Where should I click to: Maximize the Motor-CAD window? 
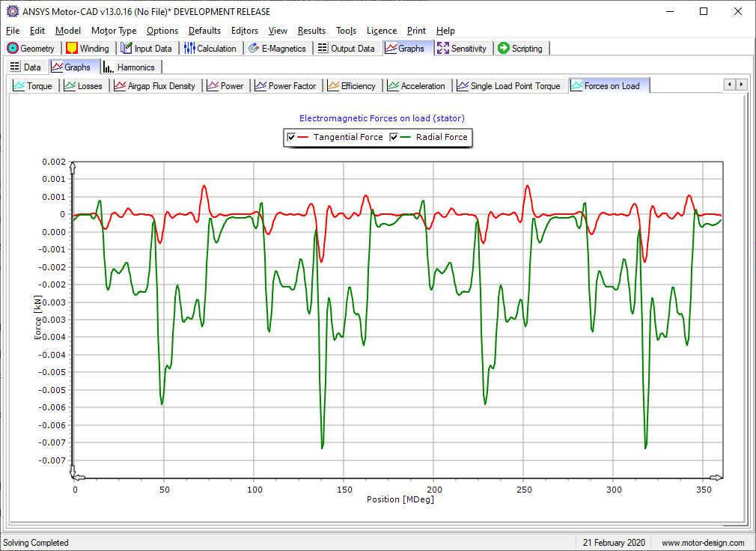[704, 11]
